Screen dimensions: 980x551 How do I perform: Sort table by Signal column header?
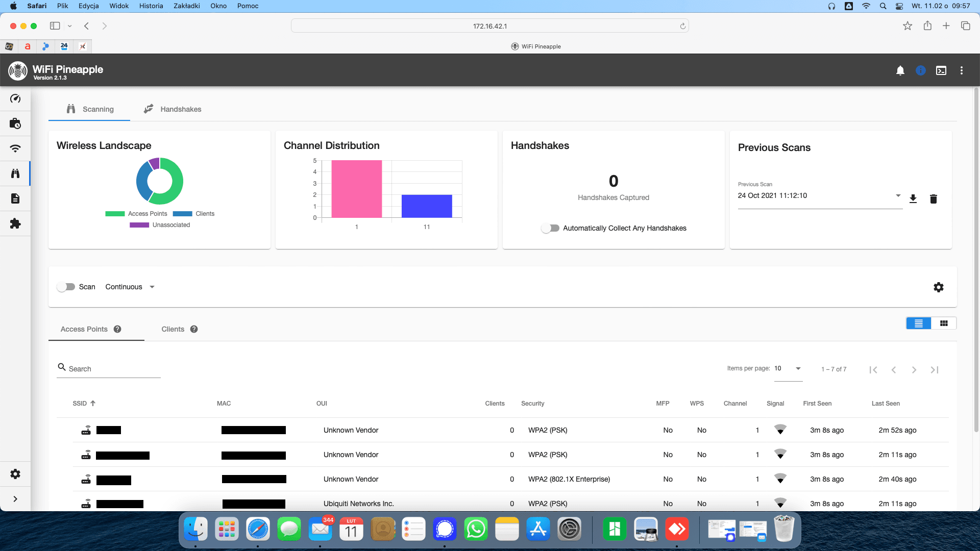tap(775, 404)
